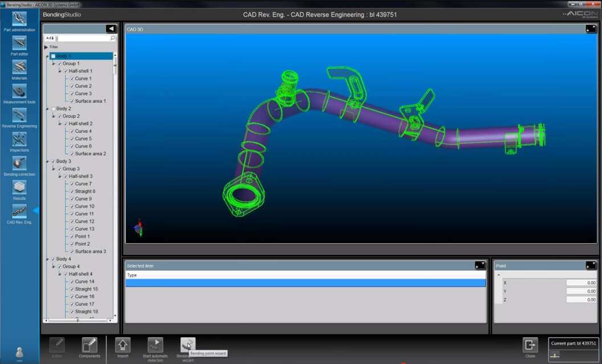This screenshot has height=364, width=602.
Task: Launch the Bending point wizard
Action: coord(188,345)
